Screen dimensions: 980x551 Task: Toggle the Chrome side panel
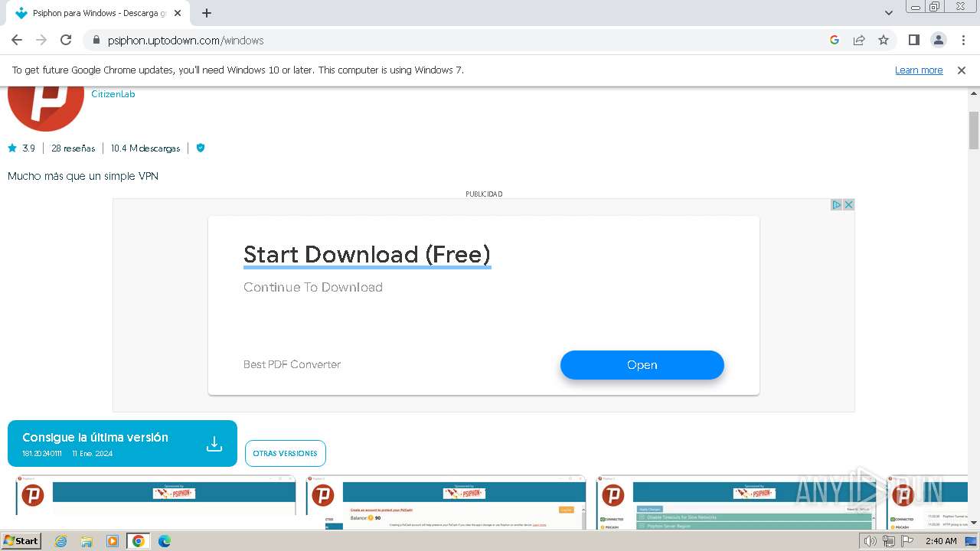click(x=913, y=40)
